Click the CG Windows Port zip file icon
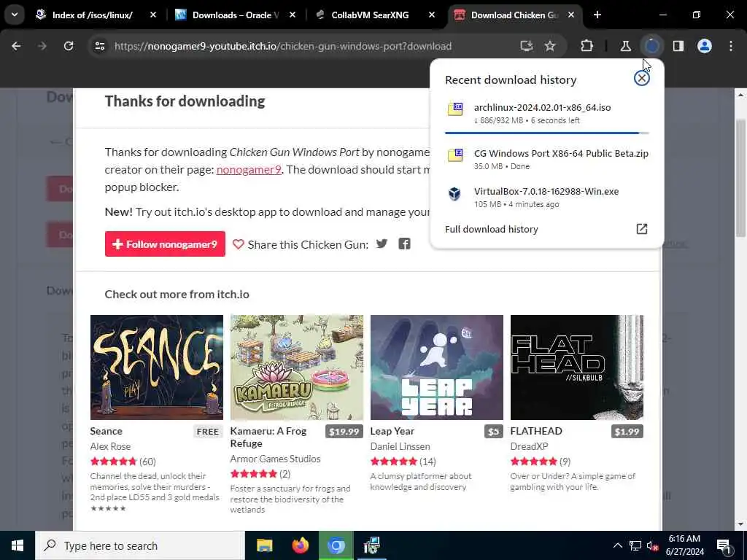Image resolution: width=747 pixels, height=560 pixels. tap(455, 155)
